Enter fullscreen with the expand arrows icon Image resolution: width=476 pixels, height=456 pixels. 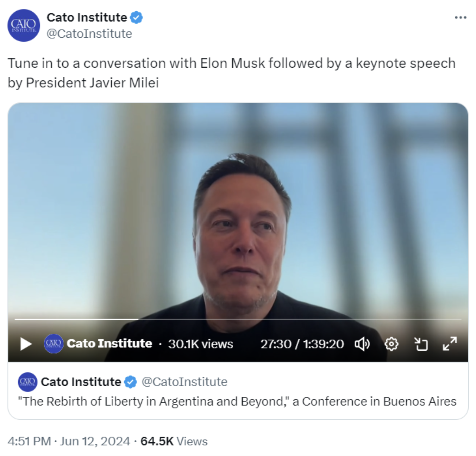pyautogui.click(x=450, y=344)
